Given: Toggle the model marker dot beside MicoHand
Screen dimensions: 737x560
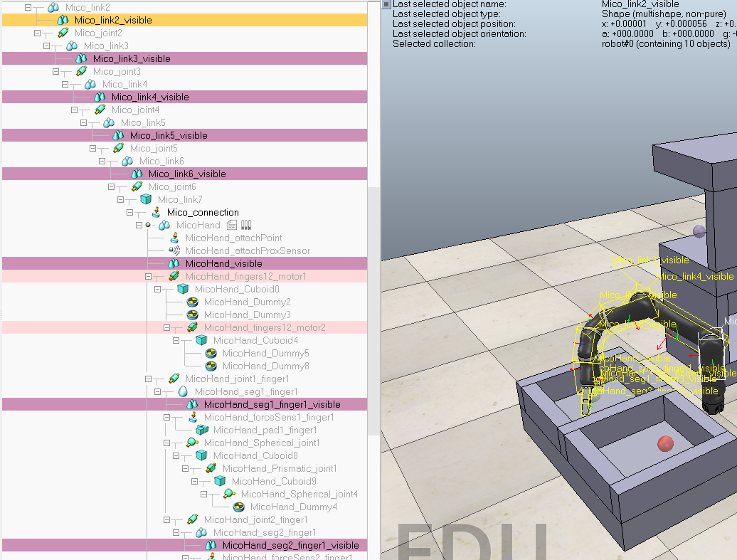Looking at the screenshot, I should click(x=148, y=225).
